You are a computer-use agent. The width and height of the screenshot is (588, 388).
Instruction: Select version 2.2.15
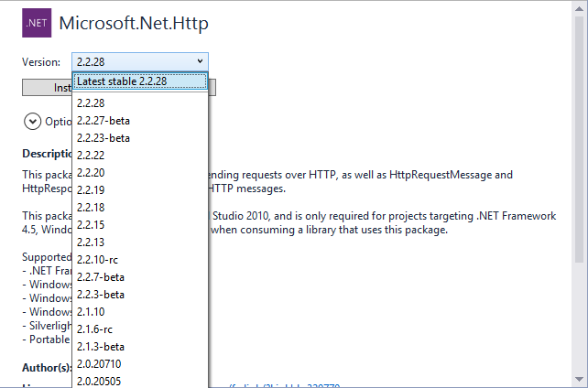coord(91,225)
